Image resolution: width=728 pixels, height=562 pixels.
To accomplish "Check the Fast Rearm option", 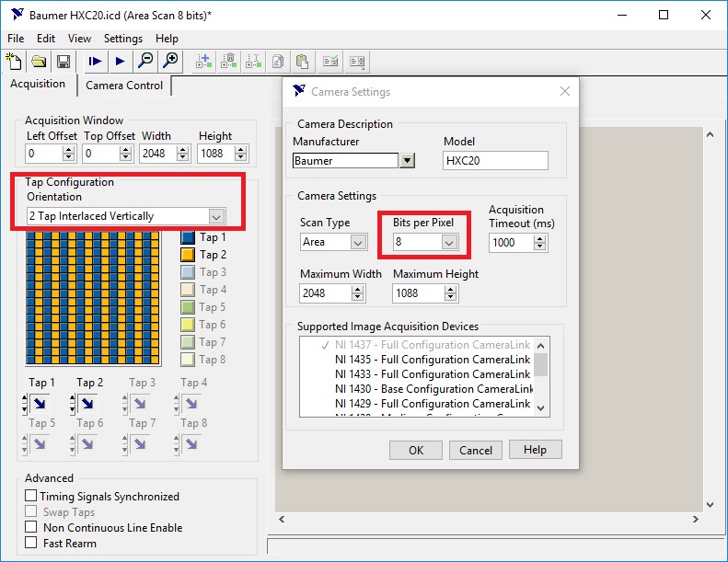I will point(31,544).
